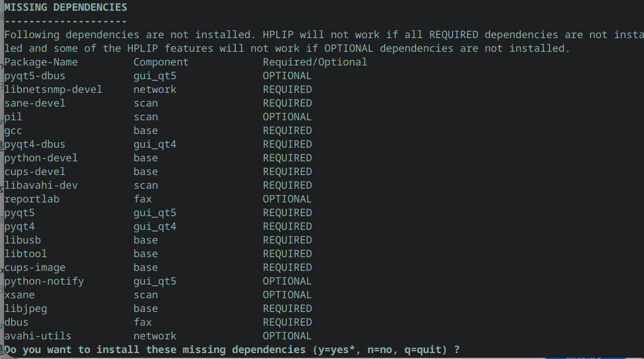Click the Component column header
Image resolution: width=644 pixels, height=359 pixels.
[161, 62]
